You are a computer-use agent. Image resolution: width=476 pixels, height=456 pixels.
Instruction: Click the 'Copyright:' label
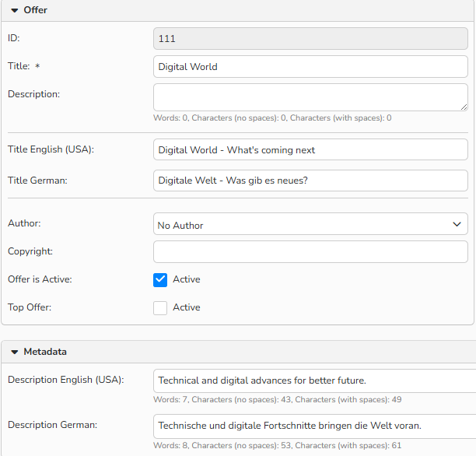coord(30,251)
